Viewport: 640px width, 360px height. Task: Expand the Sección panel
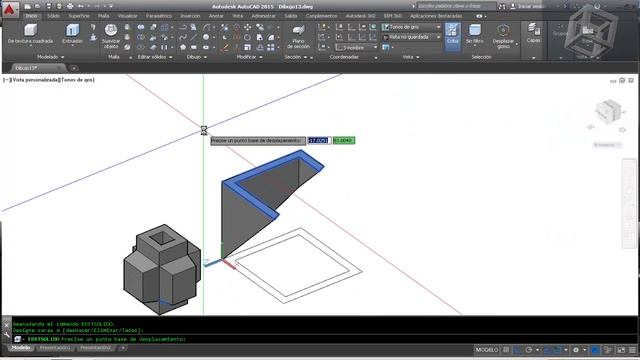296,57
